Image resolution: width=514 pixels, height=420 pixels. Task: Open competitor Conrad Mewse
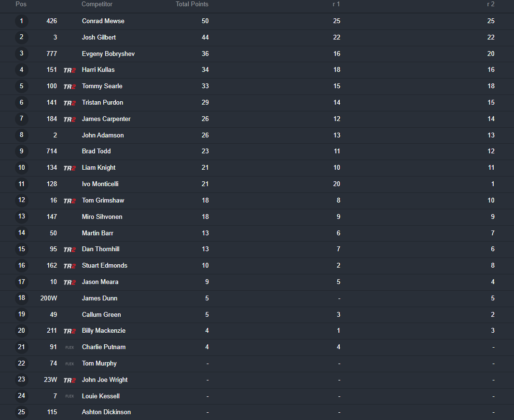tap(103, 21)
